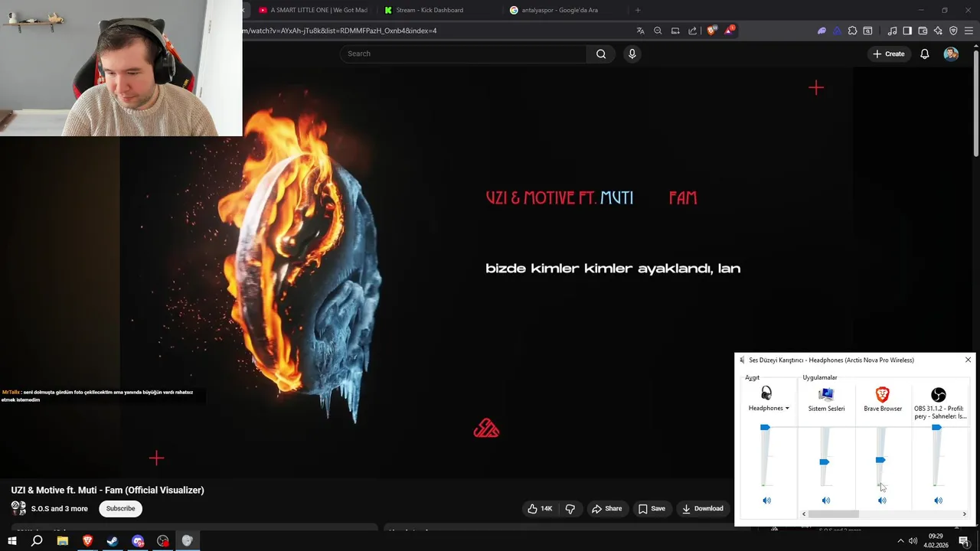Click the OBS icon in the volume mixer
980x551 pixels.
(x=938, y=394)
